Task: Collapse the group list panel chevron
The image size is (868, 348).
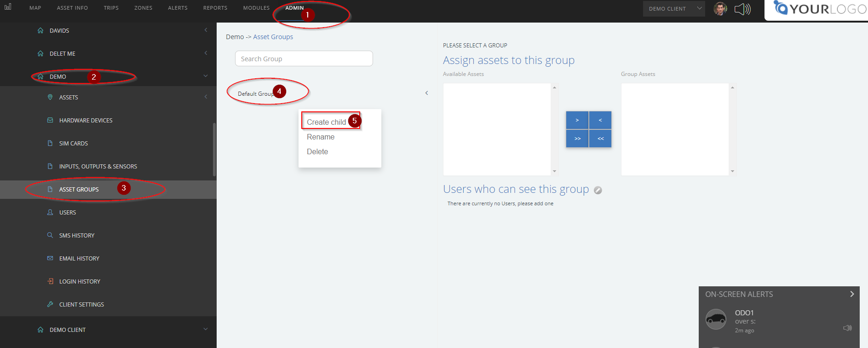Action: 427,93
